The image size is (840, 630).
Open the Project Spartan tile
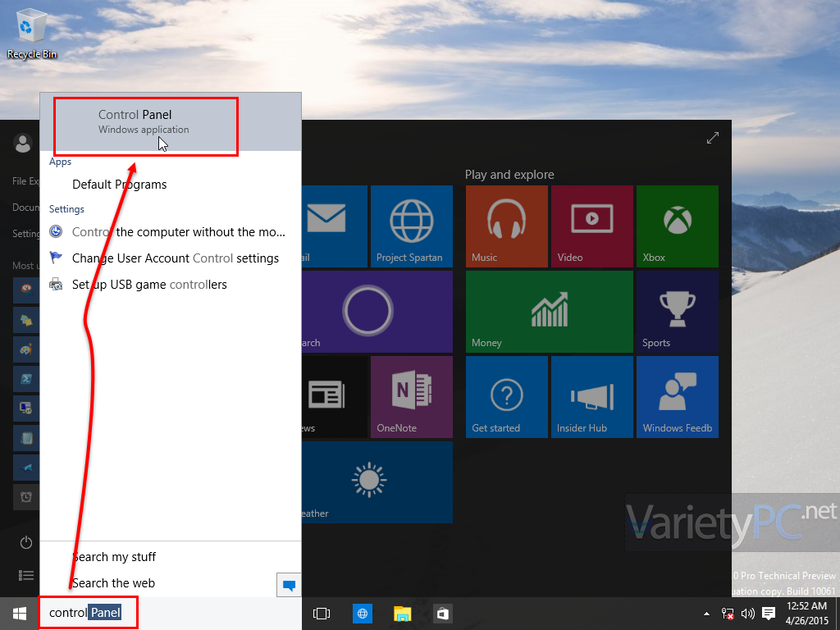(412, 226)
